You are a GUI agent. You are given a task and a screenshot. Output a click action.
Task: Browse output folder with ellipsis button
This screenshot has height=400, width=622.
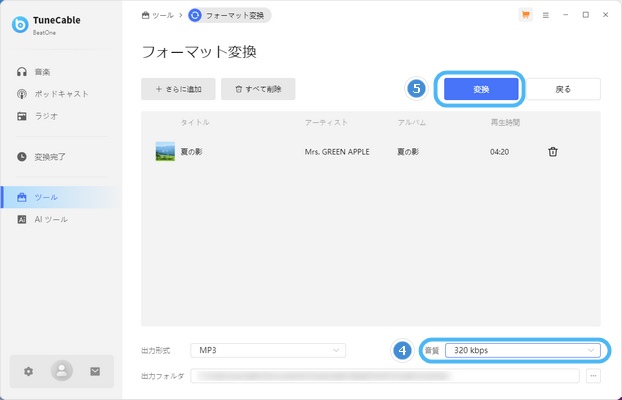593,376
